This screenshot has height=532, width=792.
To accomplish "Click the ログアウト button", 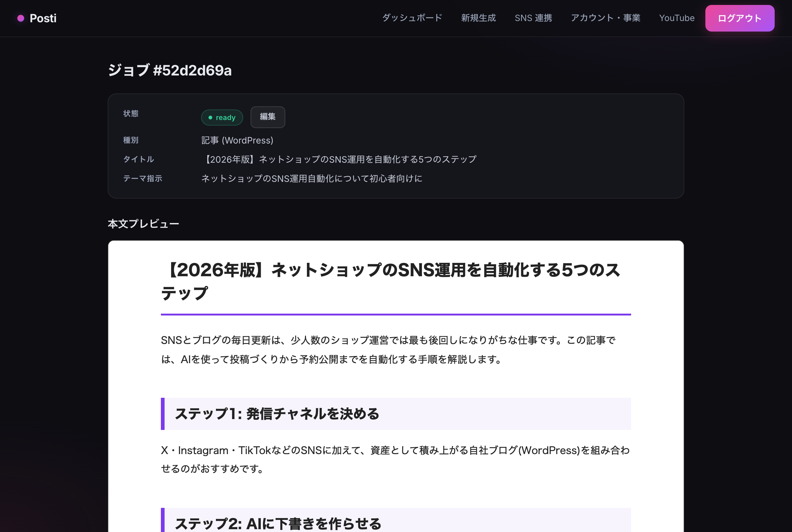I will 740,18.
